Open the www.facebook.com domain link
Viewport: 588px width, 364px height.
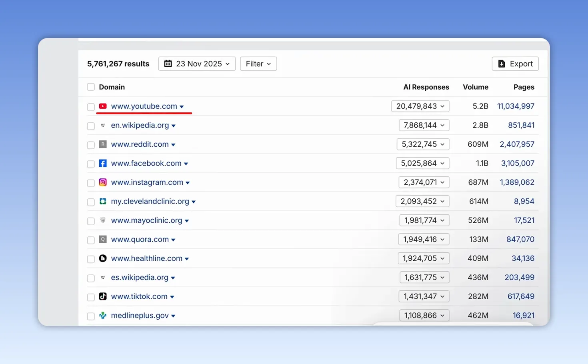(146, 163)
